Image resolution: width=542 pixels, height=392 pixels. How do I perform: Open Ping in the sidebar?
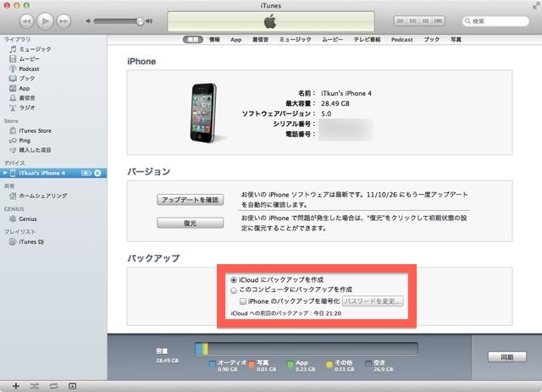click(25, 141)
